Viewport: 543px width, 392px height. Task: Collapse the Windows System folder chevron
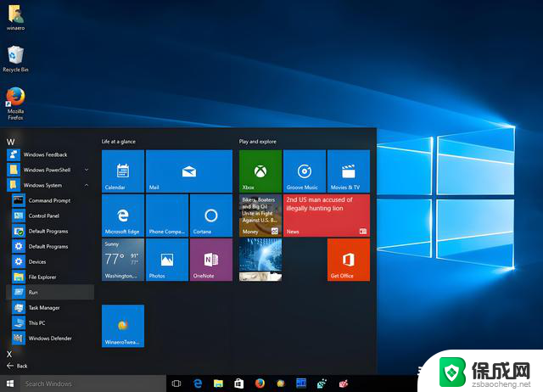pyautogui.click(x=87, y=185)
